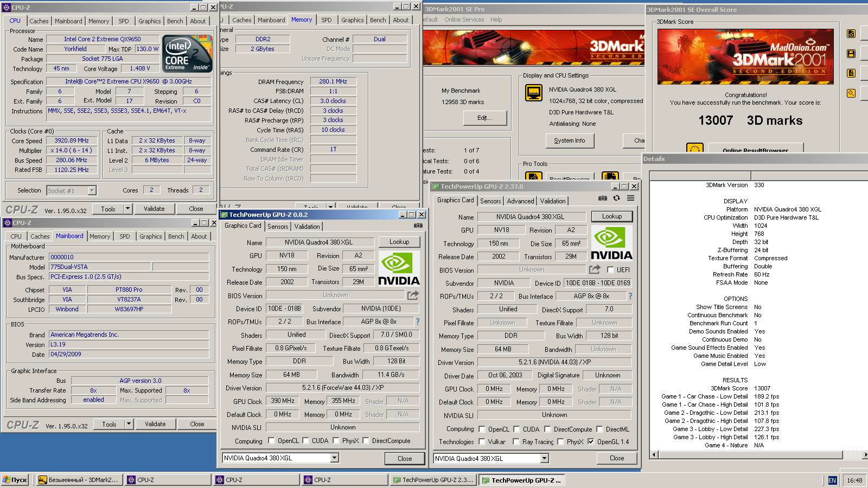Select the Advanced tab in GPU-Z 2.37.0
The height and width of the screenshot is (488, 868).
pos(521,201)
